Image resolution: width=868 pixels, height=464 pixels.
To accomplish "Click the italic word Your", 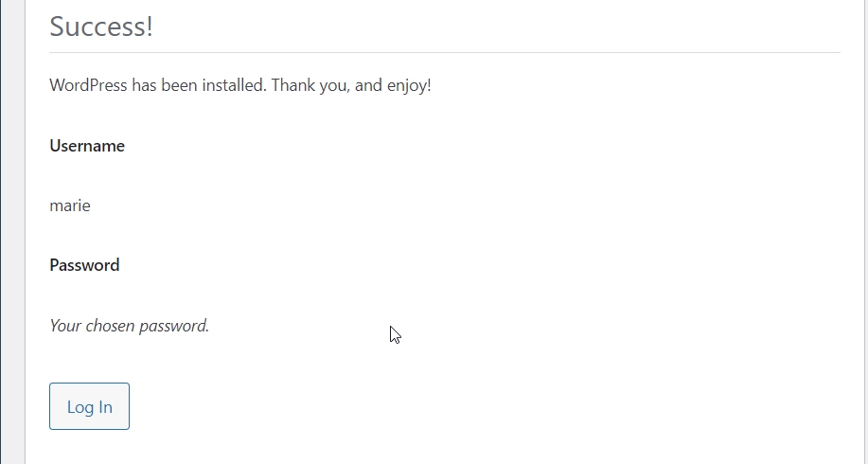I will click(65, 326).
